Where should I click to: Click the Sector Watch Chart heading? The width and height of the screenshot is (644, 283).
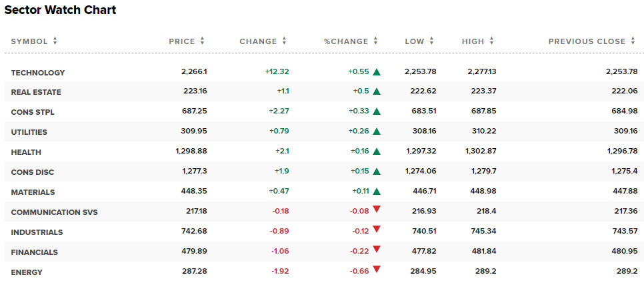pyautogui.click(x=61, y=10)
